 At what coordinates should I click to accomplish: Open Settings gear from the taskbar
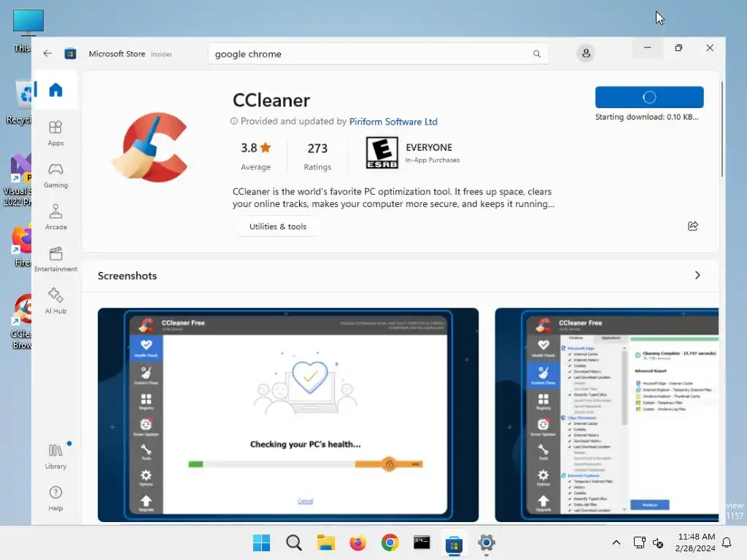click(486, 542)
